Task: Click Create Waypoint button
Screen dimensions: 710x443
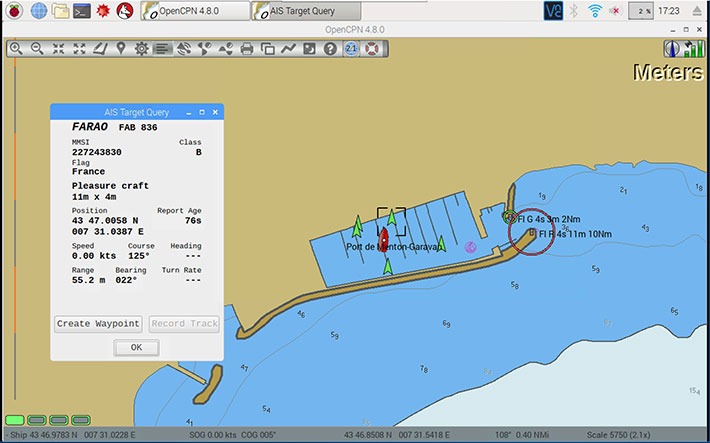Action: click(x=98, y=324)
